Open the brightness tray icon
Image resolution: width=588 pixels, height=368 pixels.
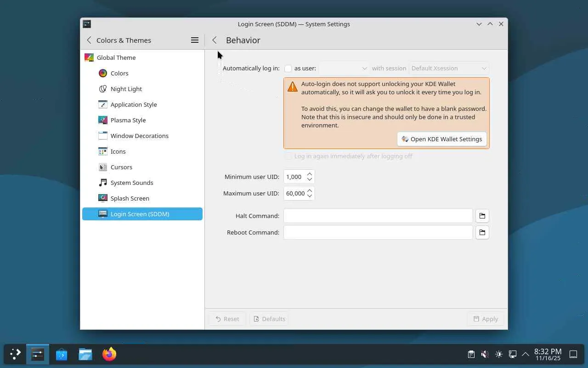coord(499,354)
